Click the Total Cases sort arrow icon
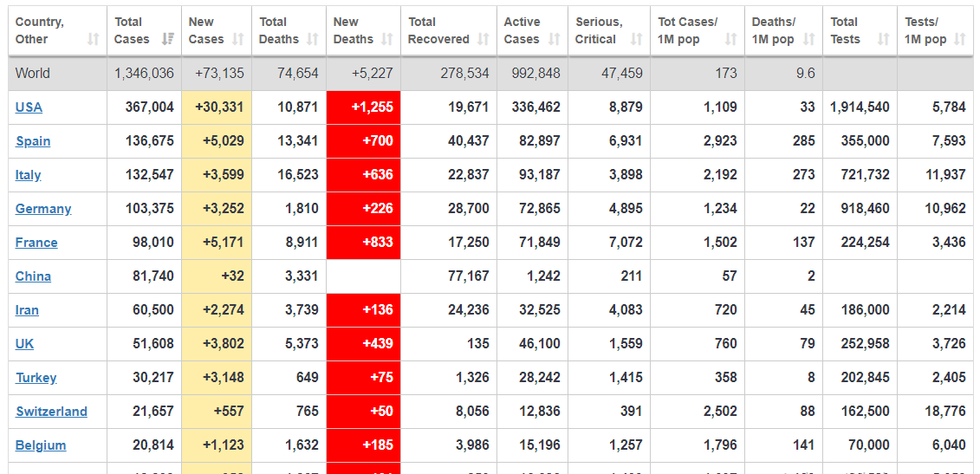This screenshot has height=474, width=980. (x=167, y=39)
